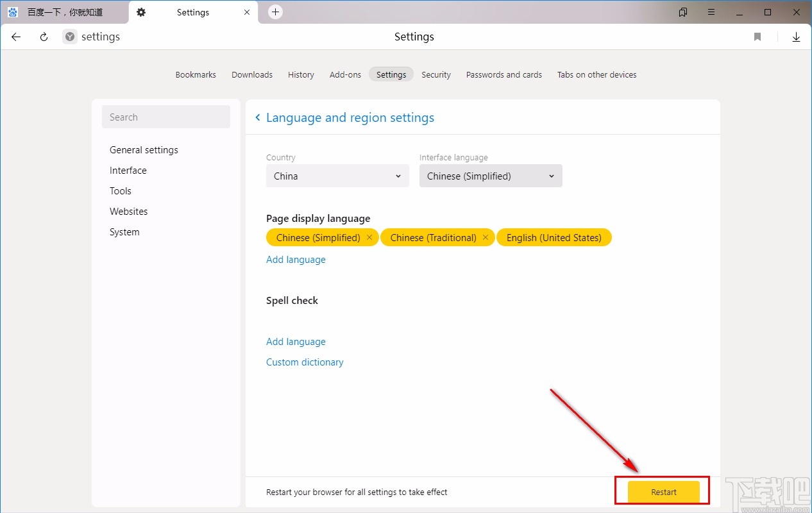Remove Chinese (Traditional) page language chip
The image size is (812, 513).
[486, 238]
